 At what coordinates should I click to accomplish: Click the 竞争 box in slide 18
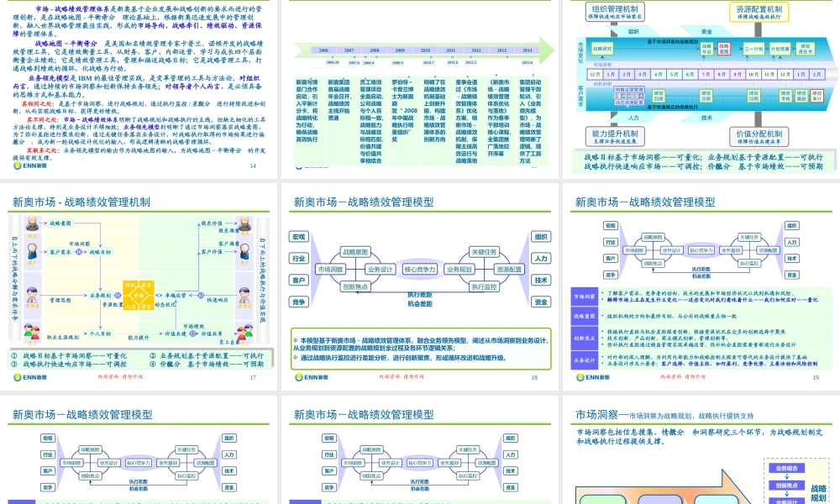coord(299,302)
